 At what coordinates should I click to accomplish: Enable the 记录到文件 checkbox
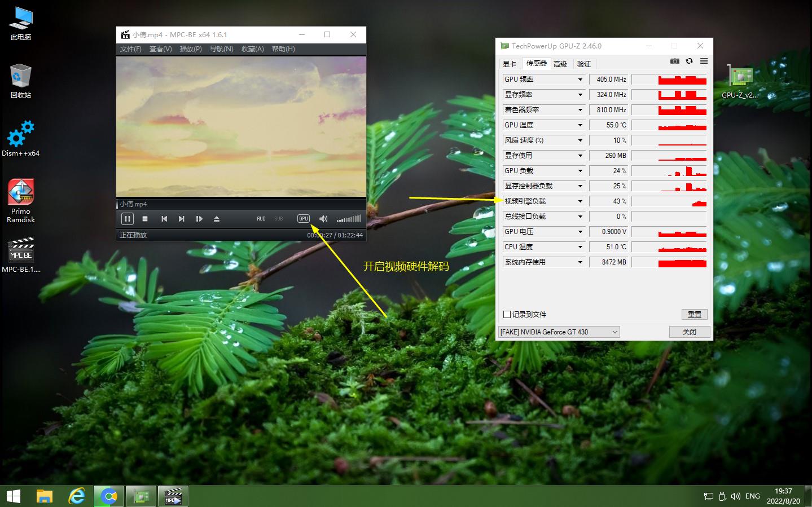(507, 315)
